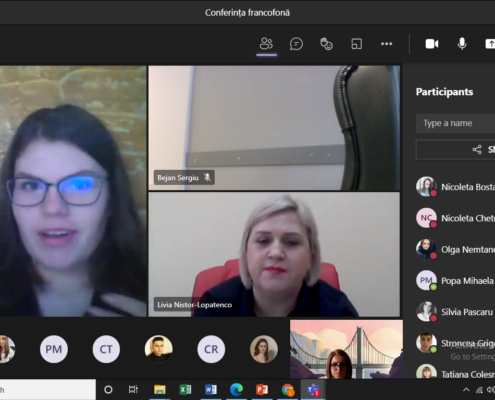Image resolution: width=495 pixels, height=400 pixels.
Task: Open Excel from the taskbar
Action: 185,389
